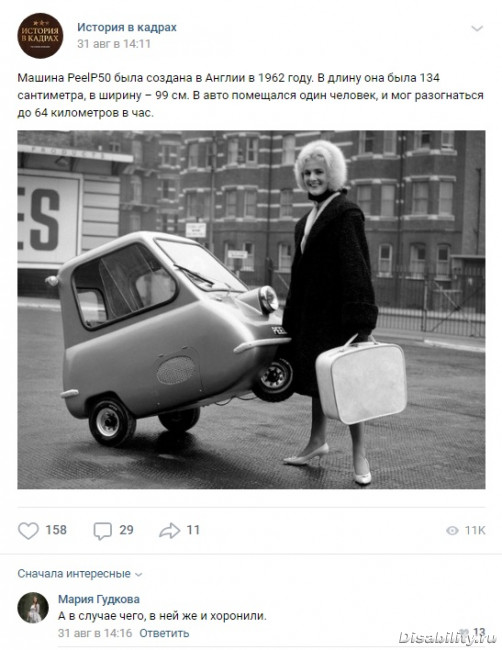The width and height of the screenshot is (502, 650).
Task: Click the 11K views counter
Action: tap(475, 531)
